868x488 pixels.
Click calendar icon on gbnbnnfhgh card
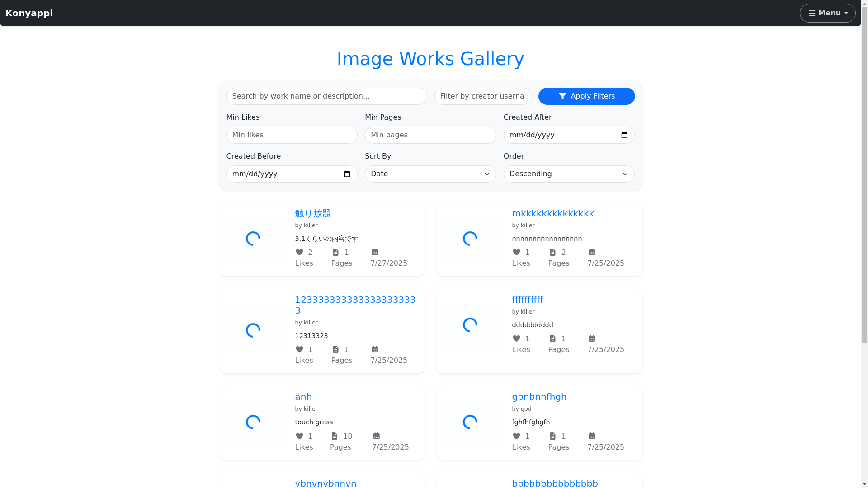(x=592, y=436)
